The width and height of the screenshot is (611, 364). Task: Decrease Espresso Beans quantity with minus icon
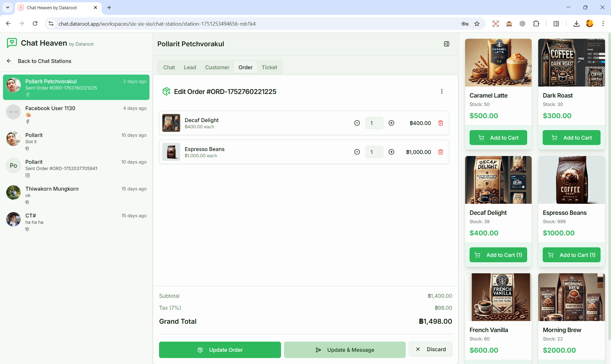pyautogui.click(x=357, y=152)
